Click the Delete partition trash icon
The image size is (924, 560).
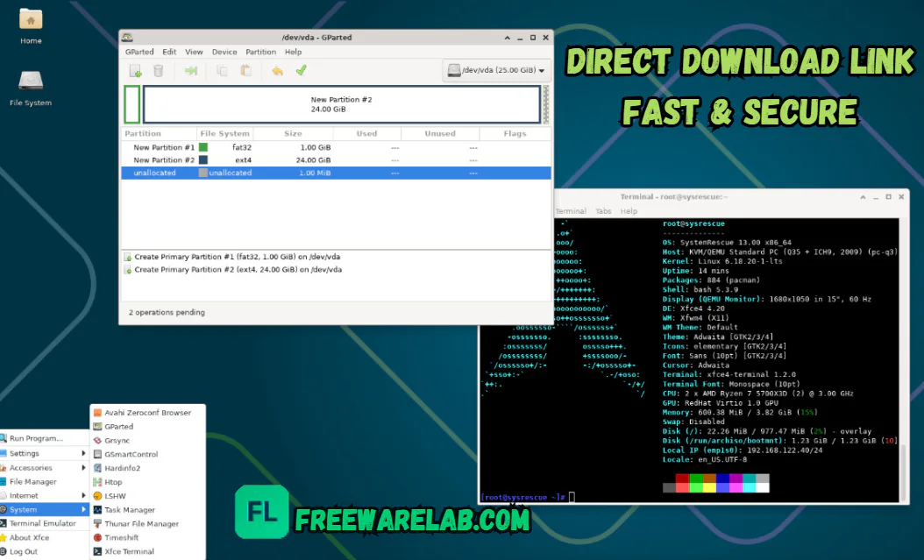pyautogui.click(x=159, y=71)
